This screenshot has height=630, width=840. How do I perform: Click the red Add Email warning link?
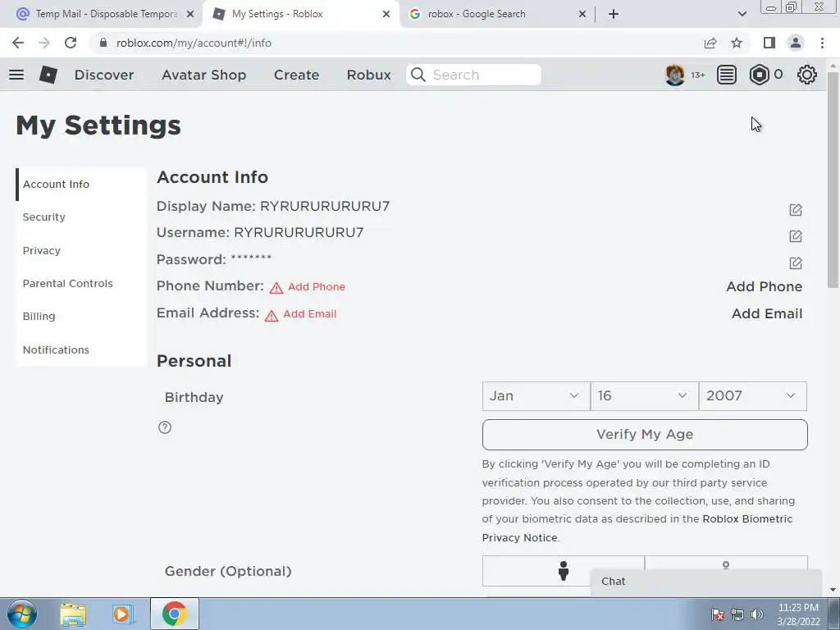309,314
